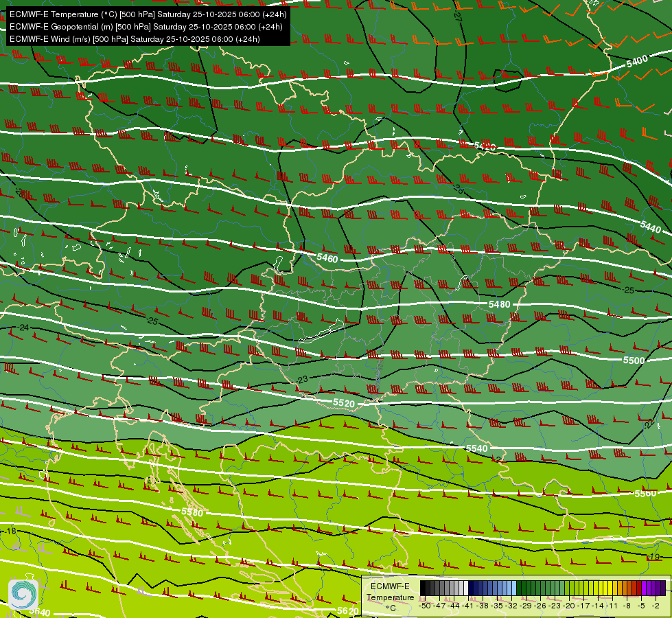The height and width of the screenshot is (618, 672).
Task: Click the 5640 geopotential contour label
Action: [40, 613]
